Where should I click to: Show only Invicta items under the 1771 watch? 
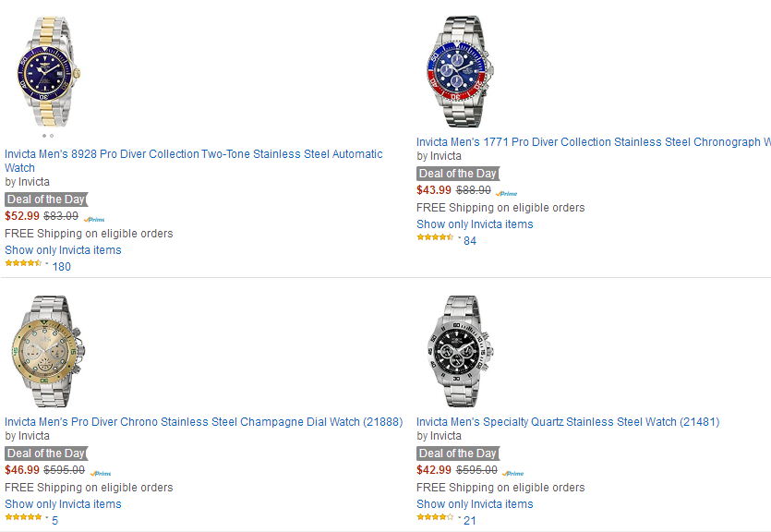pos(475,224)
